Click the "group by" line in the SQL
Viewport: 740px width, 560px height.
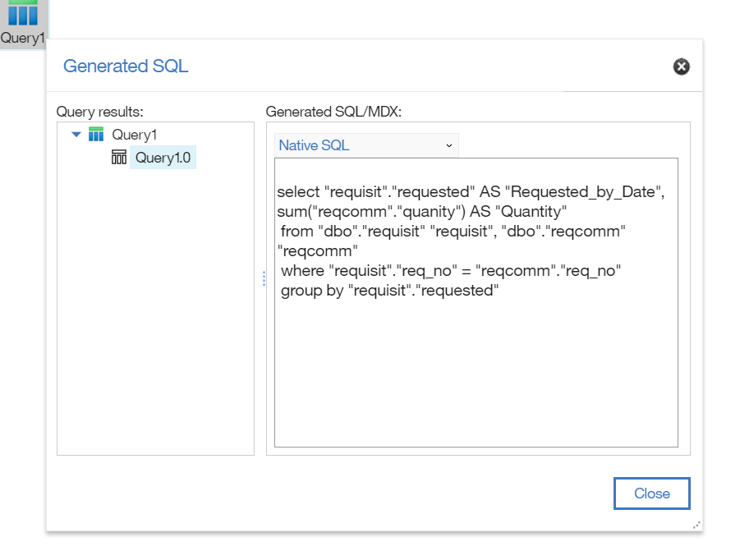[x=389, y=290]
